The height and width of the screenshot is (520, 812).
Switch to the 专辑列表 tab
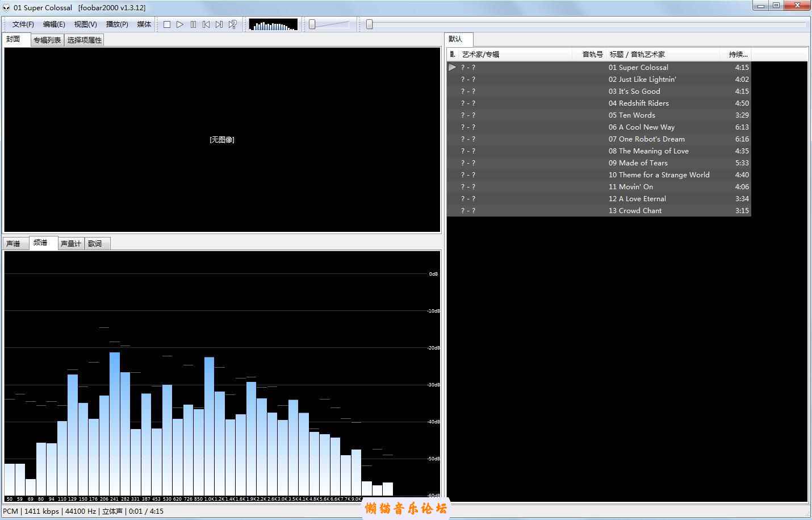(x=47, y=40)
